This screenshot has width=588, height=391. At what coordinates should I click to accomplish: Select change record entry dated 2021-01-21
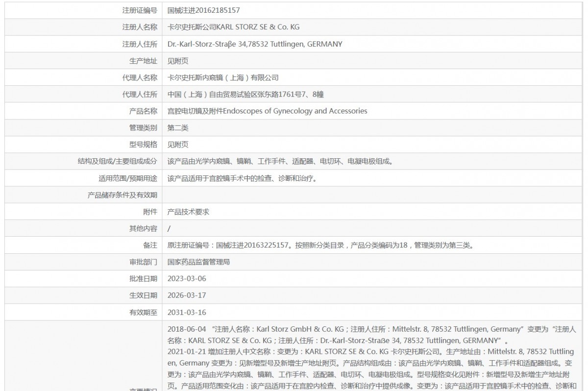[372, 369]
